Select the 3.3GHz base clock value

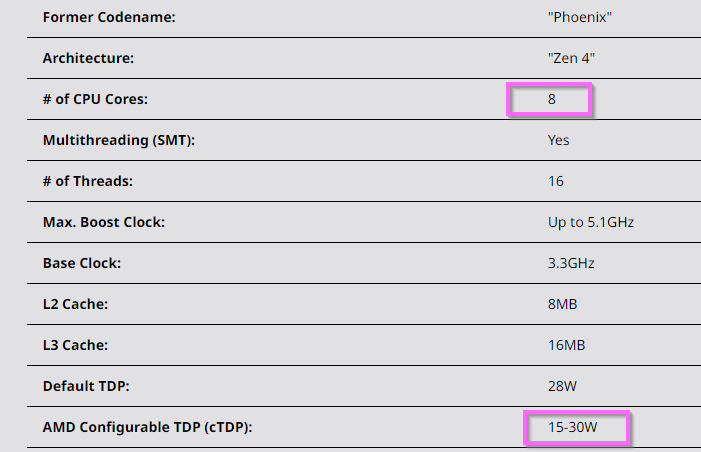[x=571, y=263]
